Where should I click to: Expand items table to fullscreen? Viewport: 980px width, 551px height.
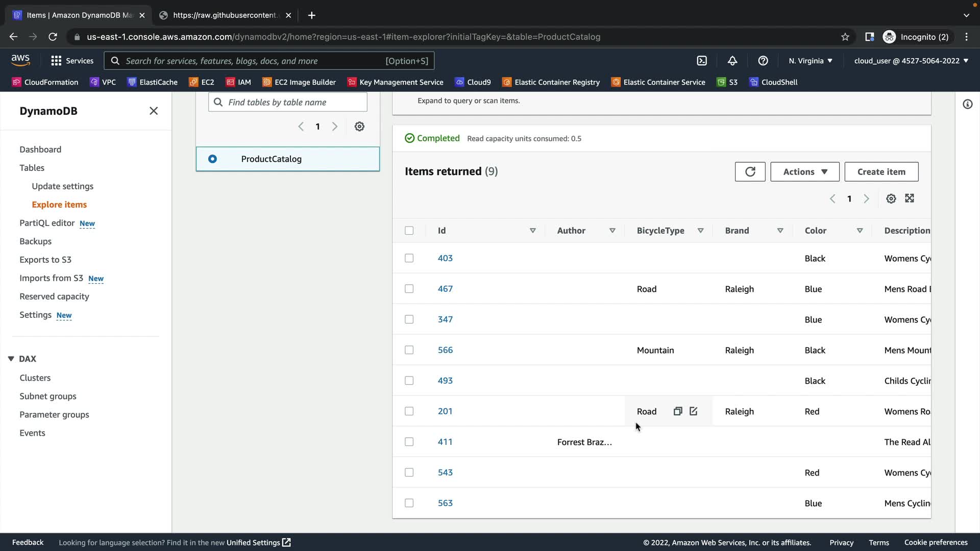(x=910, y=198)
